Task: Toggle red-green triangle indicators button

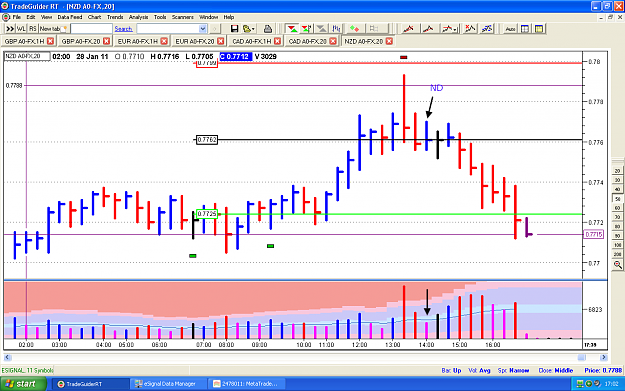Action: click(292, 29)
